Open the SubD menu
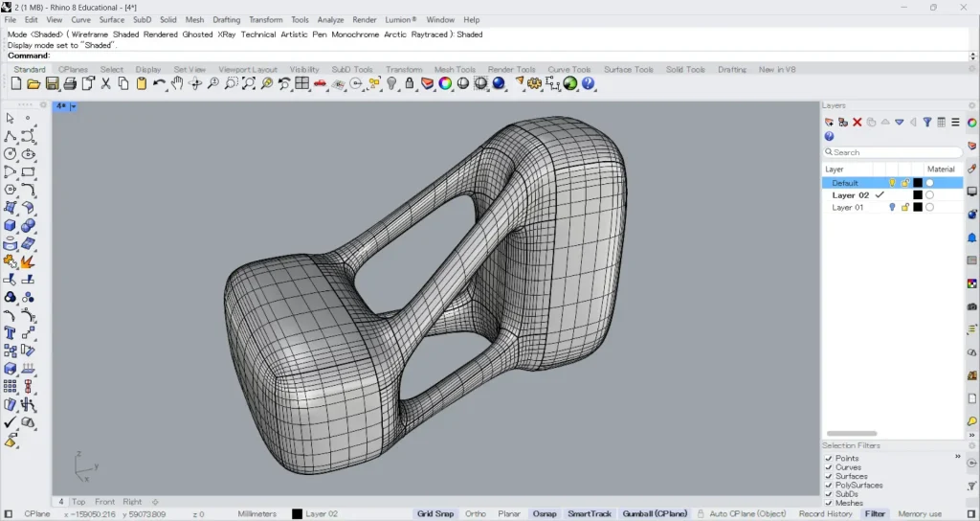The height and width of the screenshot is (521, 980). [x=142, y=20]
